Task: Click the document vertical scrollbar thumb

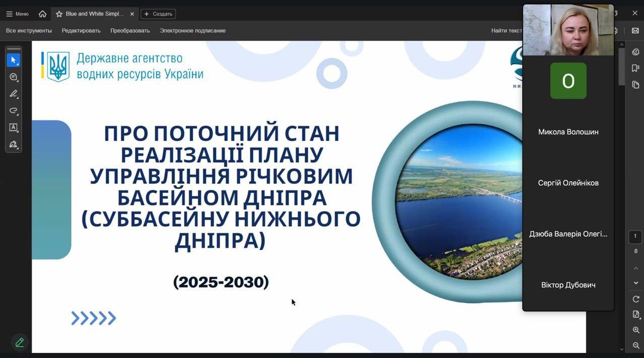Action: coord(622,67)
